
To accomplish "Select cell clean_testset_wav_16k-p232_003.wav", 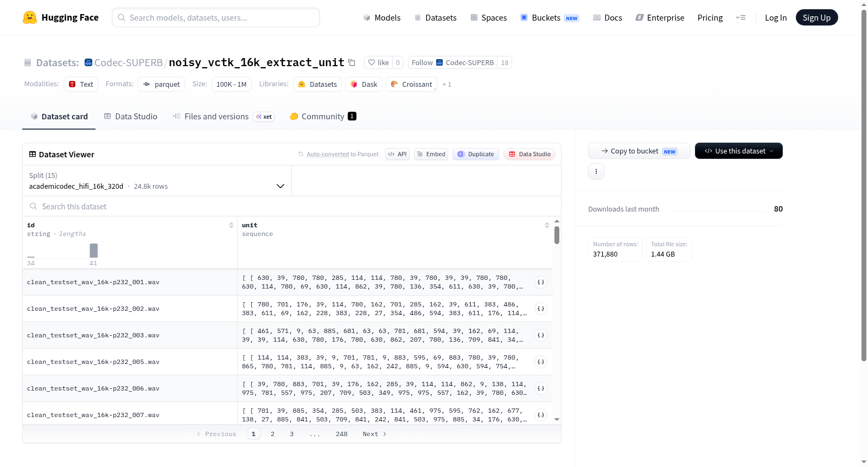I will pos(130,335).
